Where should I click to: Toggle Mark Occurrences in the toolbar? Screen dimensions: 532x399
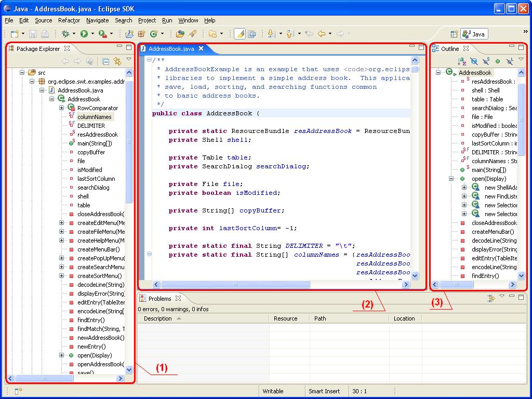click(x=240, y=34)
